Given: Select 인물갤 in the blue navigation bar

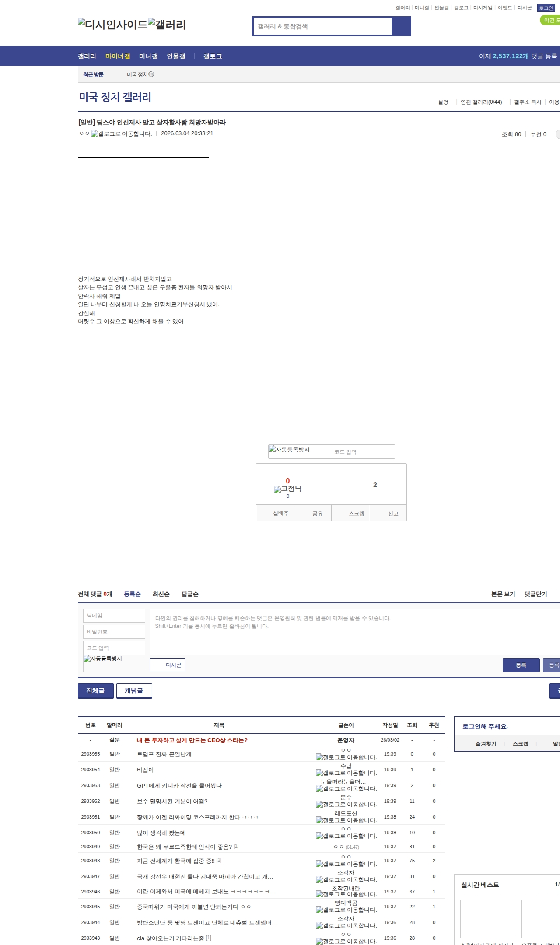Looking at the screenshot, I should [176, 56].
